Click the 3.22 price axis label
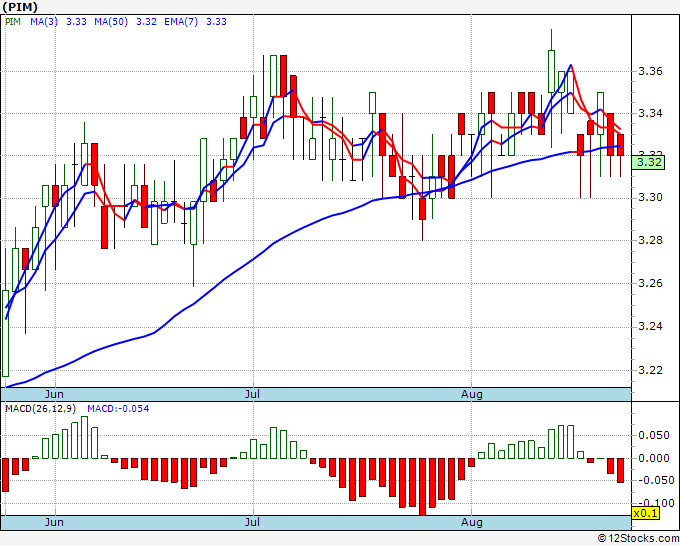Screen dimensions: 680x546 (651, 370)
